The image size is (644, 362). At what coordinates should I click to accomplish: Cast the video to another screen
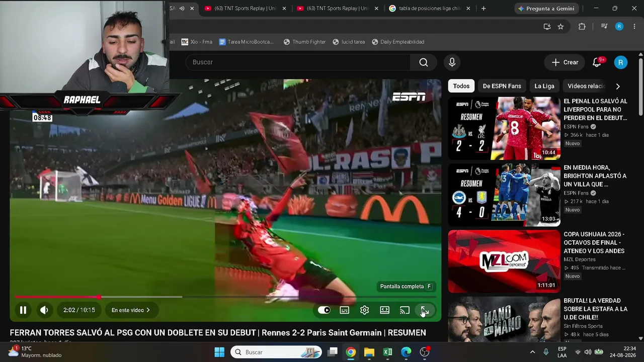coord(405,310)
